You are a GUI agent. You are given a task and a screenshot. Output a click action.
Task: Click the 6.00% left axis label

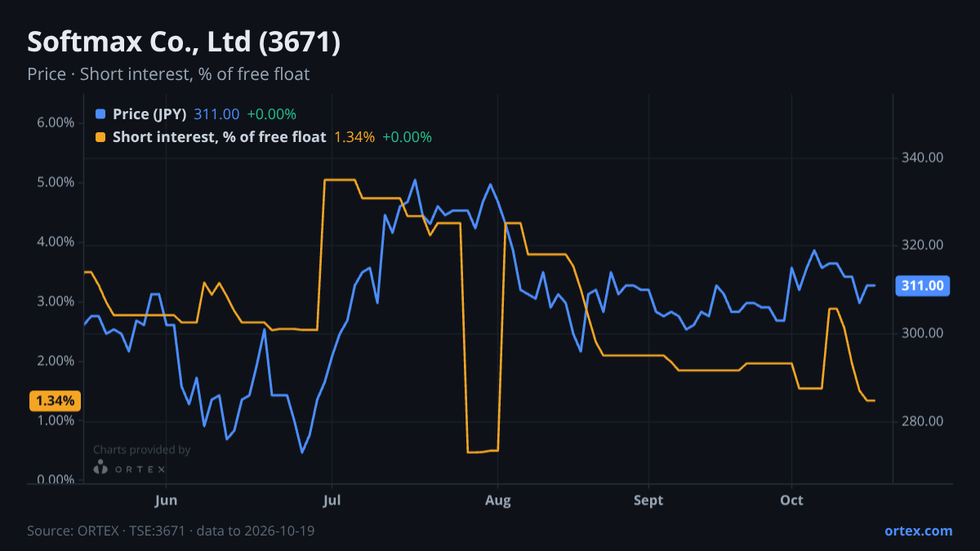coord(56,122)
